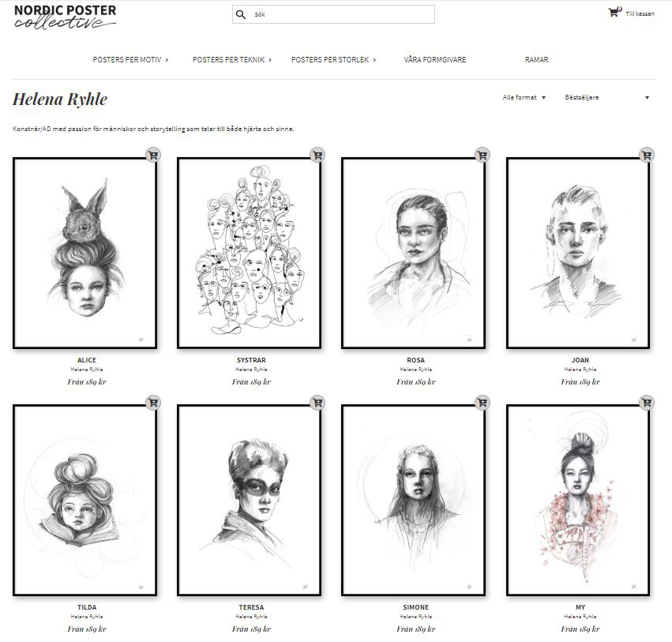The image size is (672, 642).
Task: Open the Posters per storlek menu
Action: [x=333, y=59]
